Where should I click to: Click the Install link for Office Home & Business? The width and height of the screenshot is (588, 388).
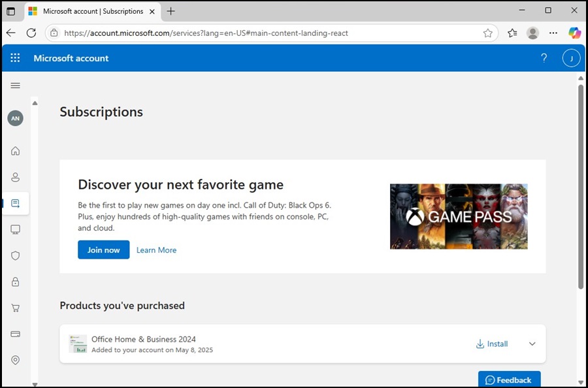pos(491,344)
